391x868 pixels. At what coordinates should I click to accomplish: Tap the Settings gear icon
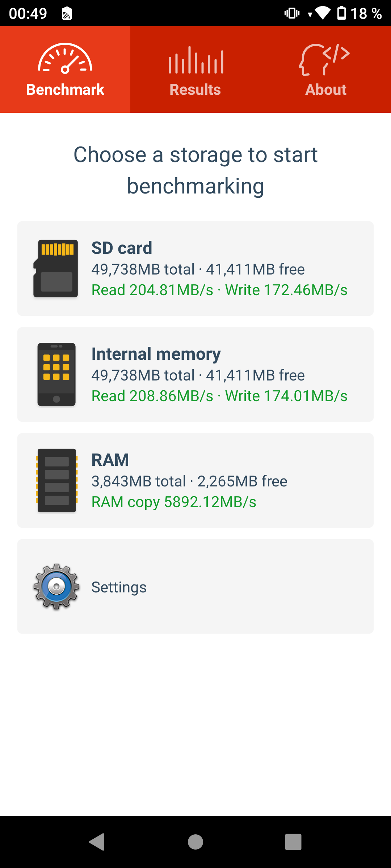pos(56,587)
